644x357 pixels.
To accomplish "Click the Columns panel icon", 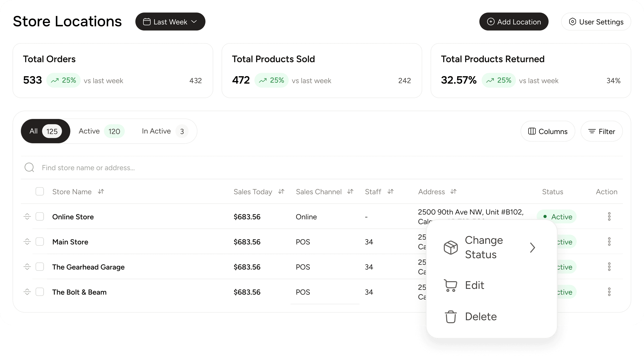I will 533,131.
